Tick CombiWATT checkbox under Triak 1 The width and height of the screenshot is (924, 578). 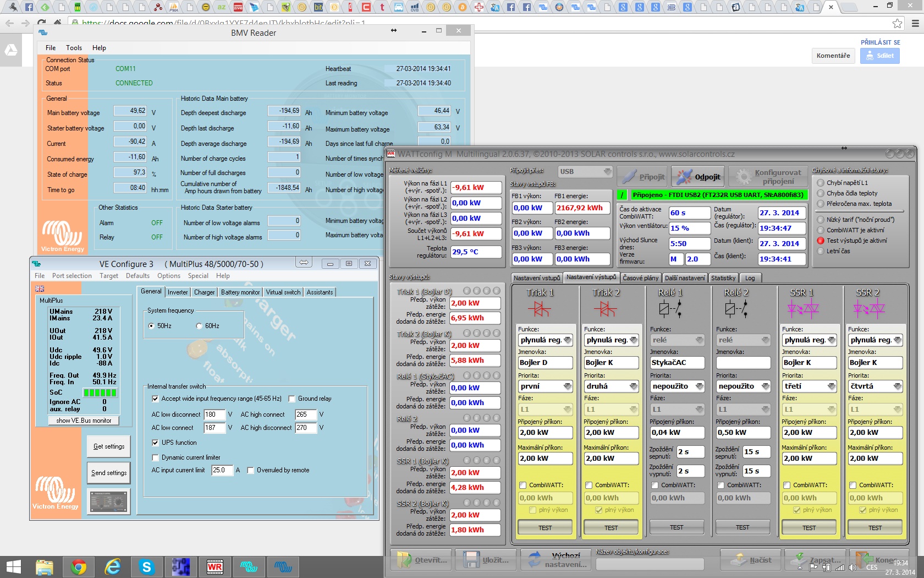[x=523, y=485]
